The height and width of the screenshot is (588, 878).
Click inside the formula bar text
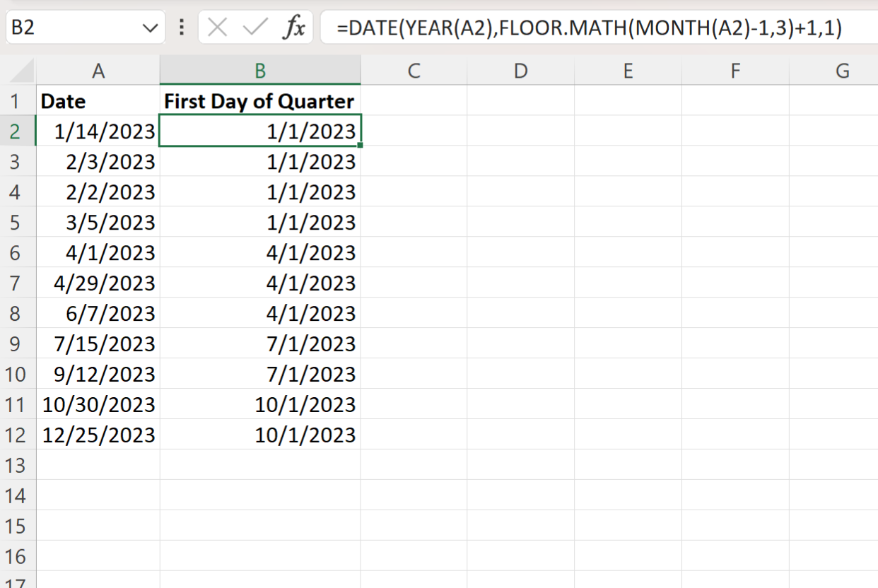(x=589, y=28)
